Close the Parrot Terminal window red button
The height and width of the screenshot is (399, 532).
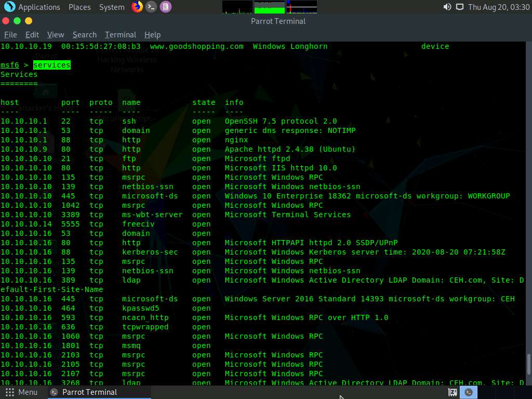pyautogui.click(x=6, y=21)
